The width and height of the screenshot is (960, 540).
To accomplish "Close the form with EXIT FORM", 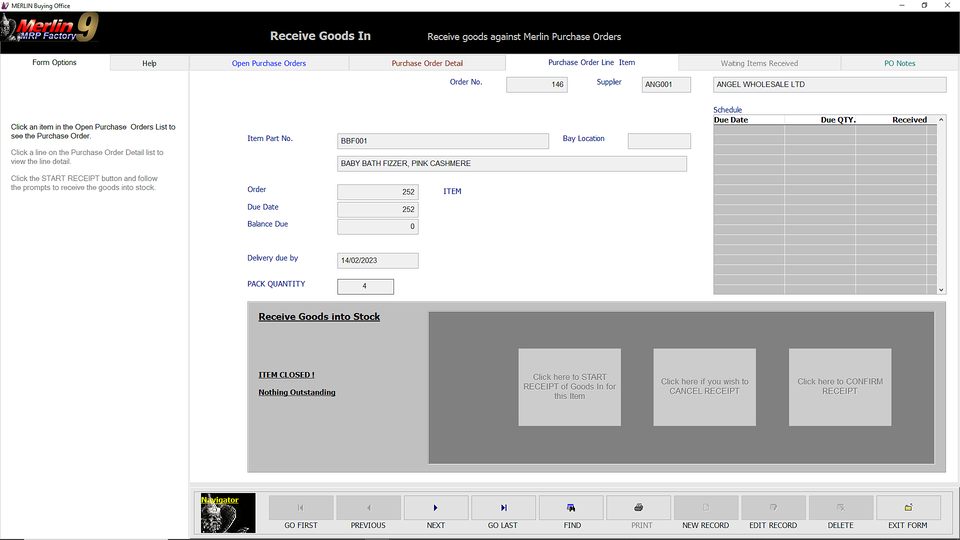I will 908,508.
